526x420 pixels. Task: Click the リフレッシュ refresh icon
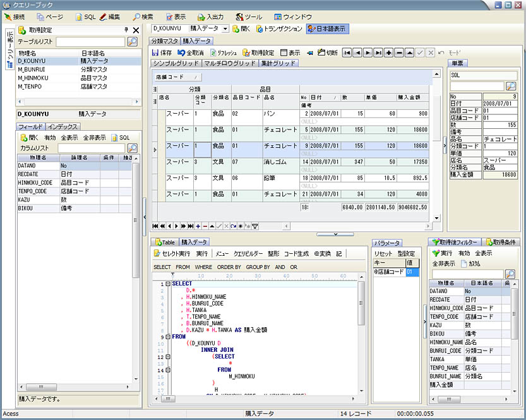pos(213,52)
